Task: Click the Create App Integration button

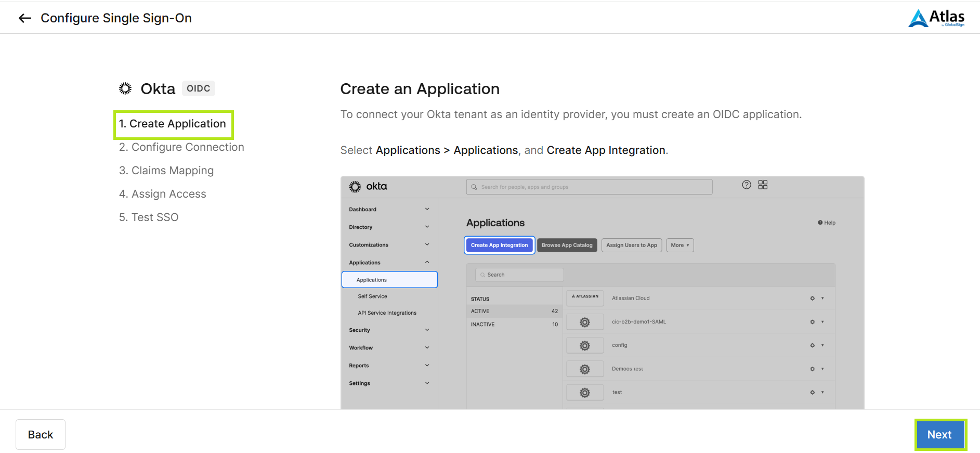Action: point(499,245)
